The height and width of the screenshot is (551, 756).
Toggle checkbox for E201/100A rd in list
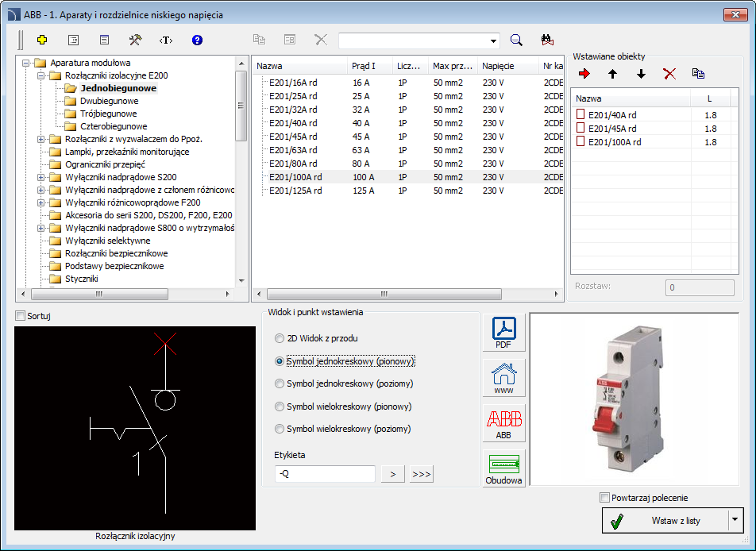tap(580, 141)
